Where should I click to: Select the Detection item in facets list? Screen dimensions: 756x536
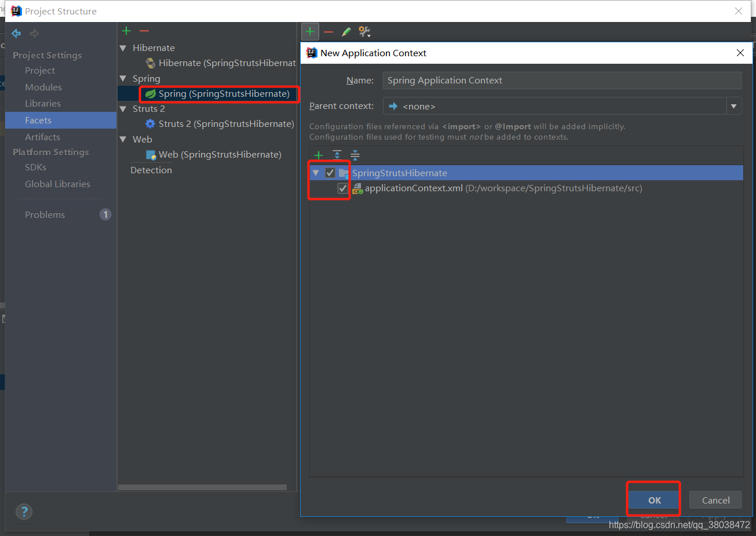151,170
